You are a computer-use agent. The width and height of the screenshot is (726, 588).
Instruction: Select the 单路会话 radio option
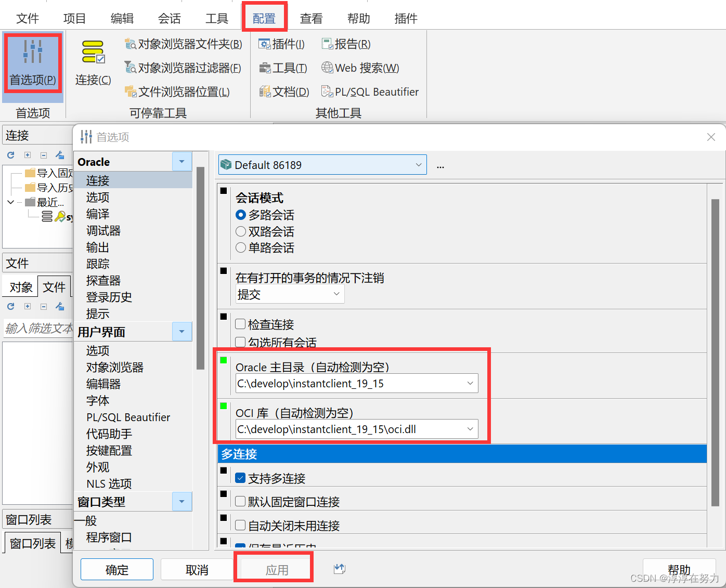click(x=240, y=247)
